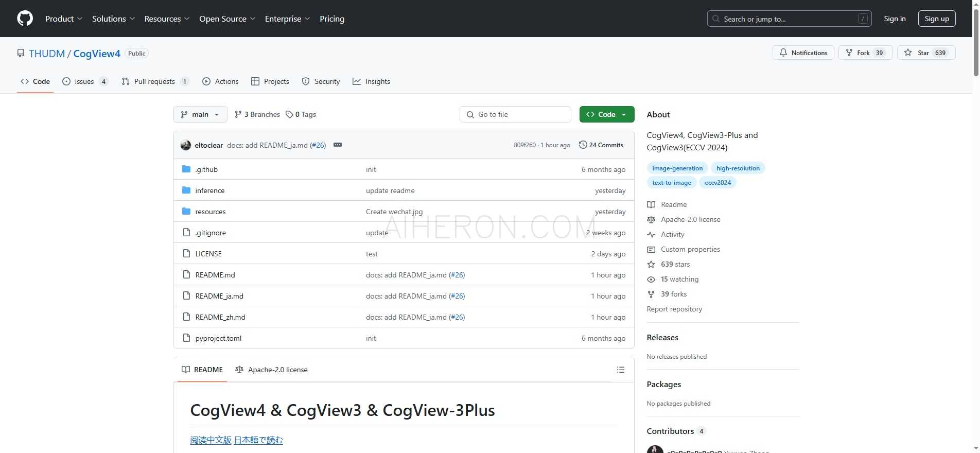The image size is (980, 453).
Task: Click the eccv2024 topic tag
Action: (x=717, y=183)
